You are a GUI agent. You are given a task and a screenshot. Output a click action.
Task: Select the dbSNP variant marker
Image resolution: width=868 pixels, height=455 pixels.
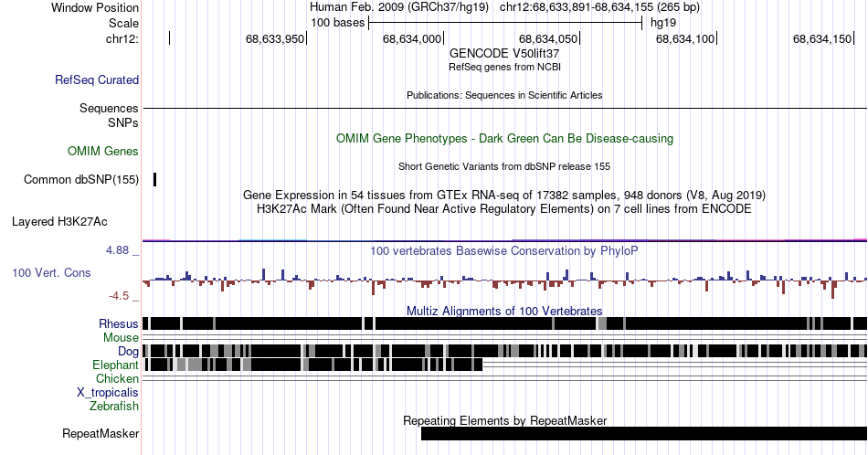click(155, 179)
